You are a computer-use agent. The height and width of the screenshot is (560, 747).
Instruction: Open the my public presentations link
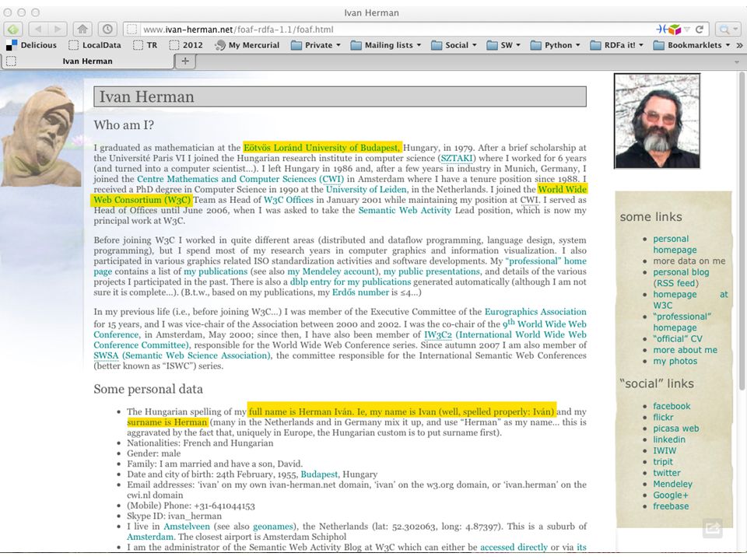tap(432, 271)
